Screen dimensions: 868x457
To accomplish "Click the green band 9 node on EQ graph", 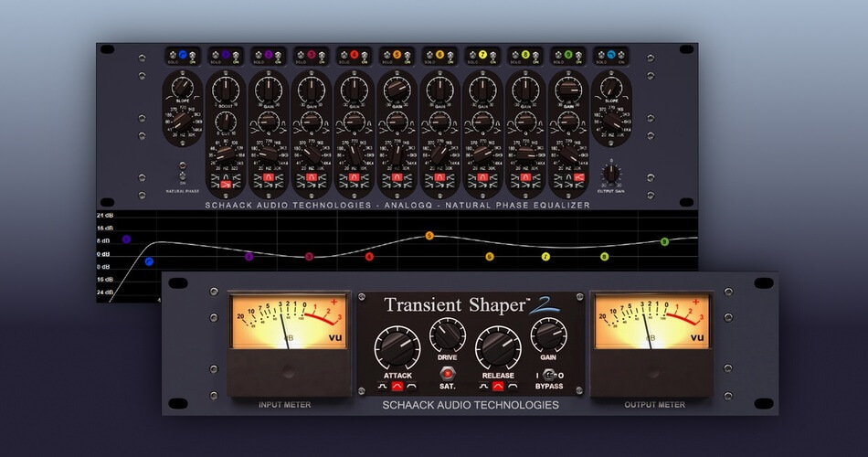I will click(664, 241).
